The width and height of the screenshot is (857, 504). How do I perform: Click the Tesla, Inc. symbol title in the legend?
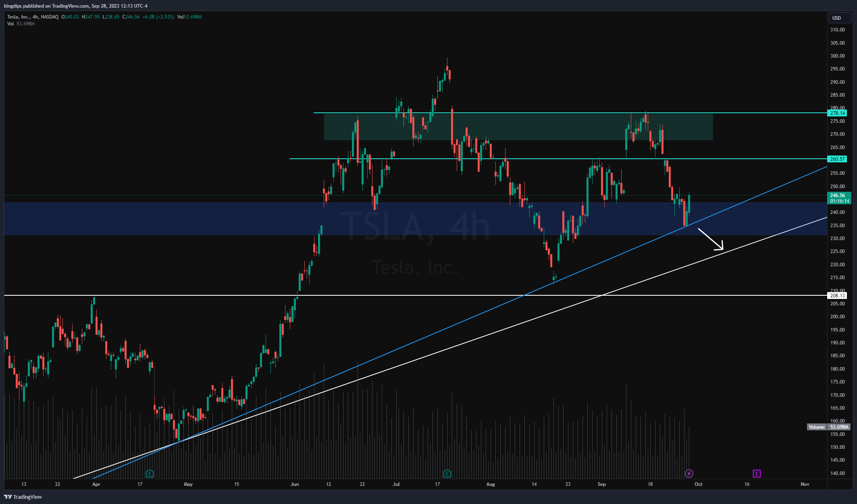(x=33, y=17)
